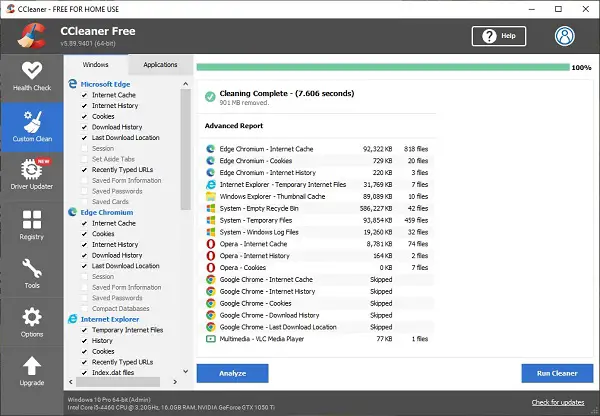Click the user account profile icon
The width and height of the screenshot is (600, 416).
[564, 36]
